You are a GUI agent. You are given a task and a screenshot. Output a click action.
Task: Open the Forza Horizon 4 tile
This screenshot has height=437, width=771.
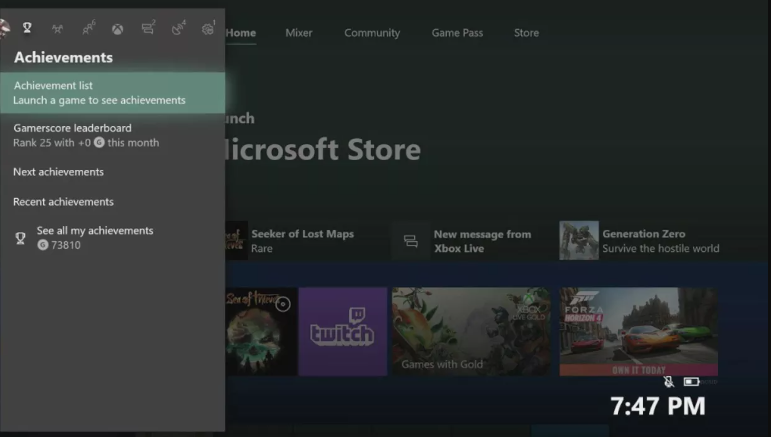(639, 332)
